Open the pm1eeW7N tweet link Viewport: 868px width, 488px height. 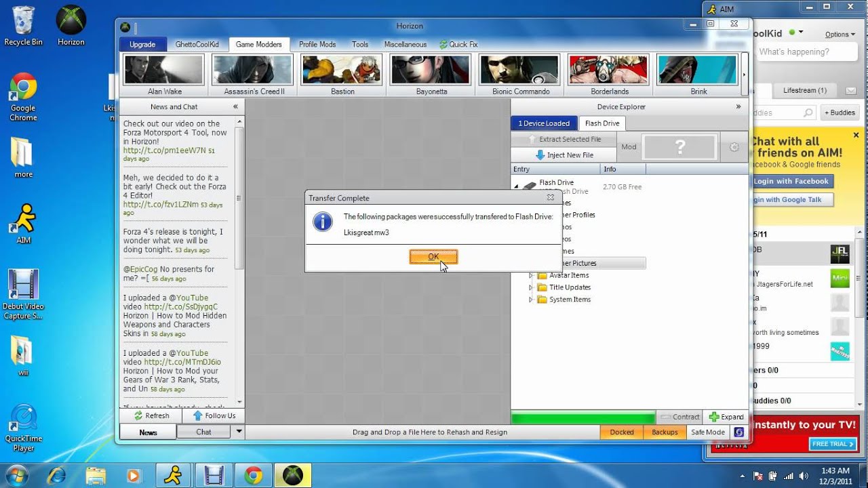(x=164, y=150)
